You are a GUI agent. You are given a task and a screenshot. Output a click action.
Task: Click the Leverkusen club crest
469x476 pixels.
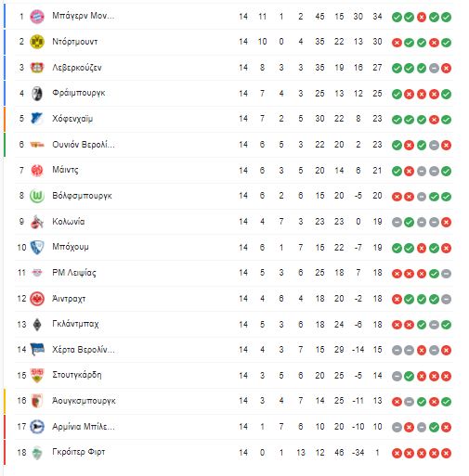[x=37, y=68]
